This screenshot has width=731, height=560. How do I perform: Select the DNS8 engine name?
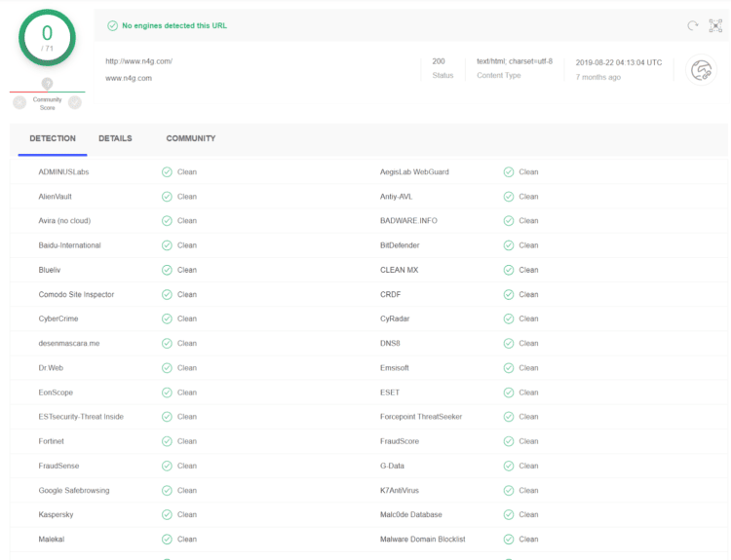point(390,344)
